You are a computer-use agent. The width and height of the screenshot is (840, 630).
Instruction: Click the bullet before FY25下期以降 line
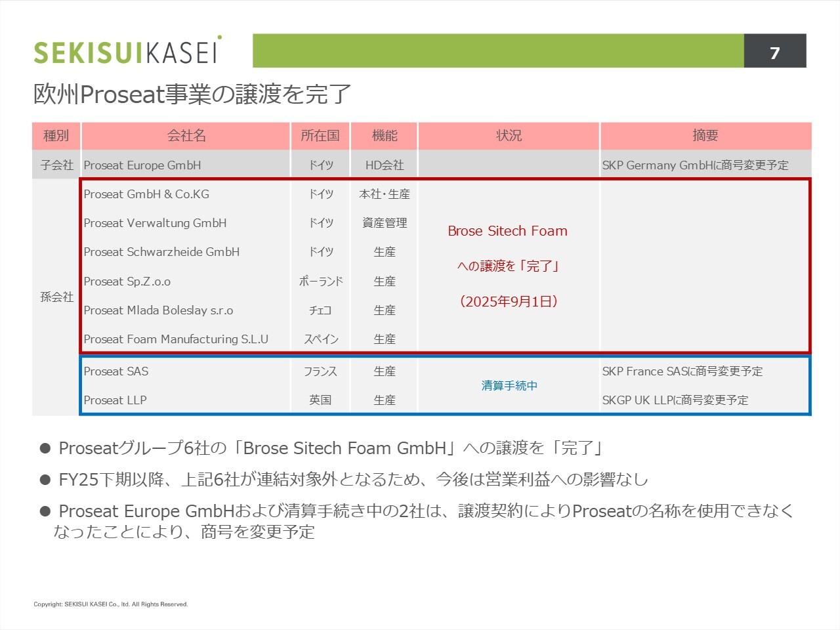(45, 480)
